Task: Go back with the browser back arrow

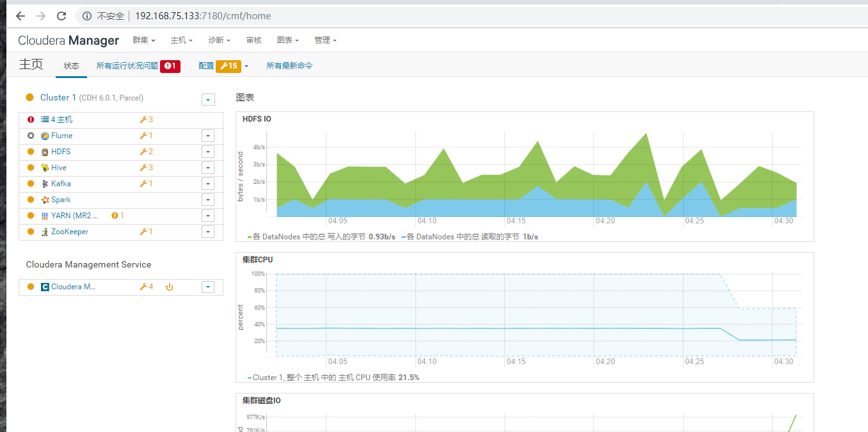Action: point(20,16)
